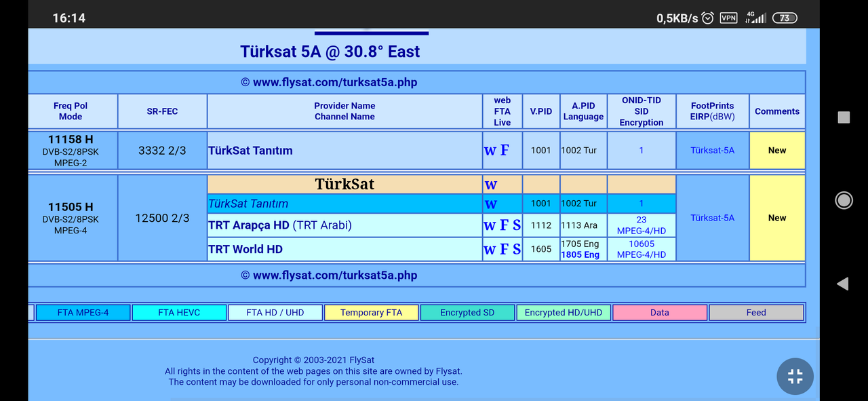Click Copyright 2003-2021 FlySat text
This screenshot has width=868, height=401.
(313, 360)
